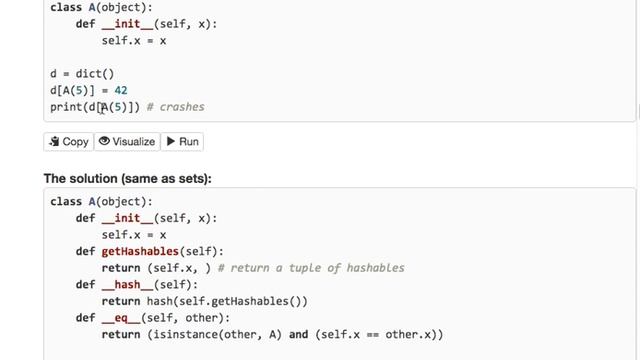Screen dimensions: 640x360
Task: Click 'print' in the first code block
Action: tap(67, 107)
